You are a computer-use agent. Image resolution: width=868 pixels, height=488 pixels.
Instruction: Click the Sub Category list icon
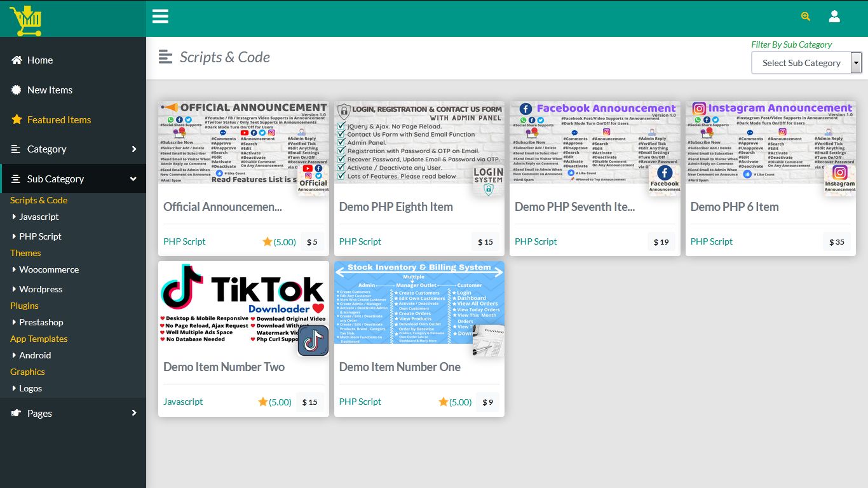(17, 179)
